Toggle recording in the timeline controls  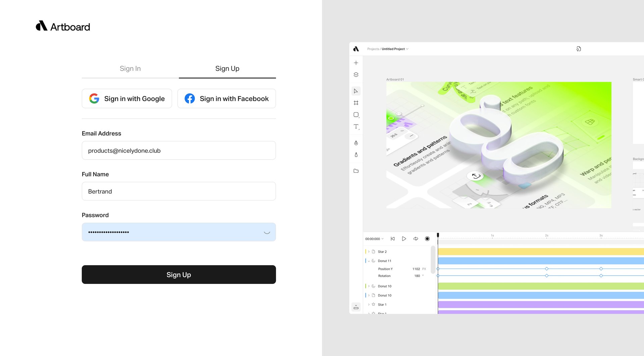click(427, 238)
